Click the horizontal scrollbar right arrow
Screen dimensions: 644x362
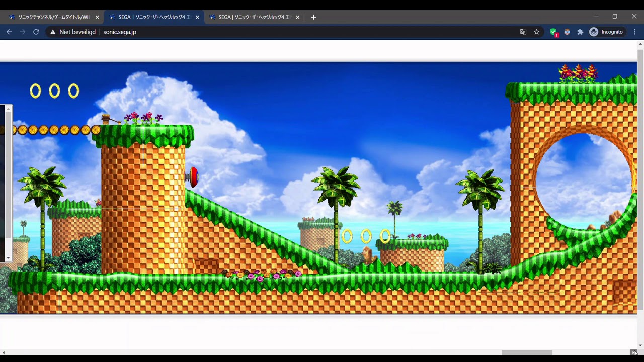[x=633, y=353]
